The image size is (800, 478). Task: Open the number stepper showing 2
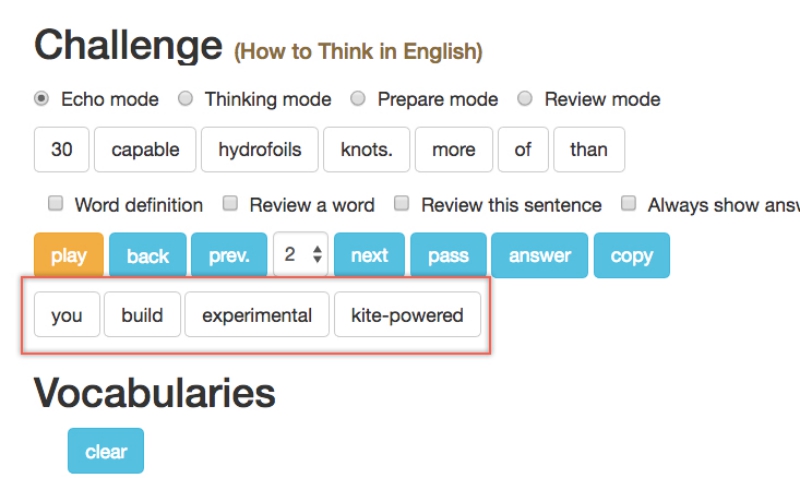[302, 256]
